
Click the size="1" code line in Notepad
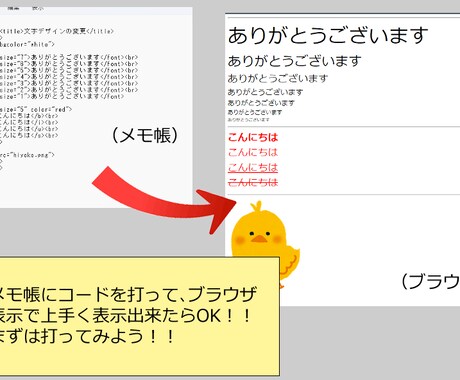click(x=62, y=97)
